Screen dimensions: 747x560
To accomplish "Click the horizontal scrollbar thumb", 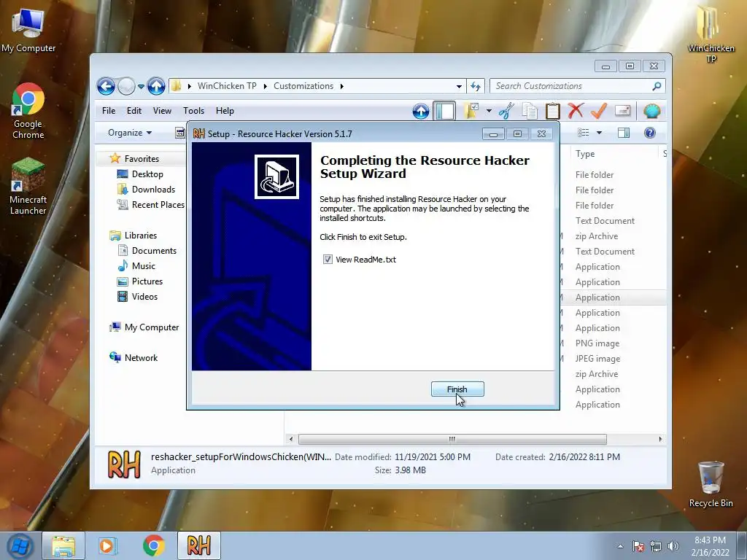I will [452, 439].
